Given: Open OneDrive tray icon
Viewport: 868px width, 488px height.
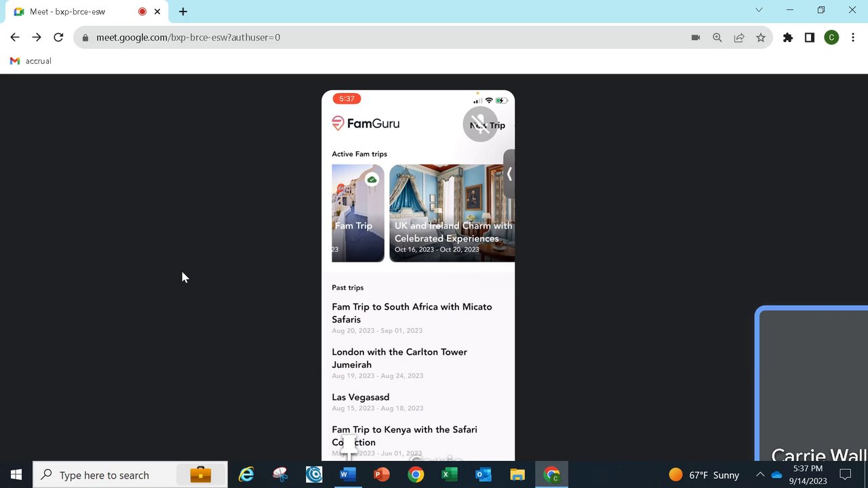Looking at the screenshot, I should pyautogui.click(x=776, y=474).
